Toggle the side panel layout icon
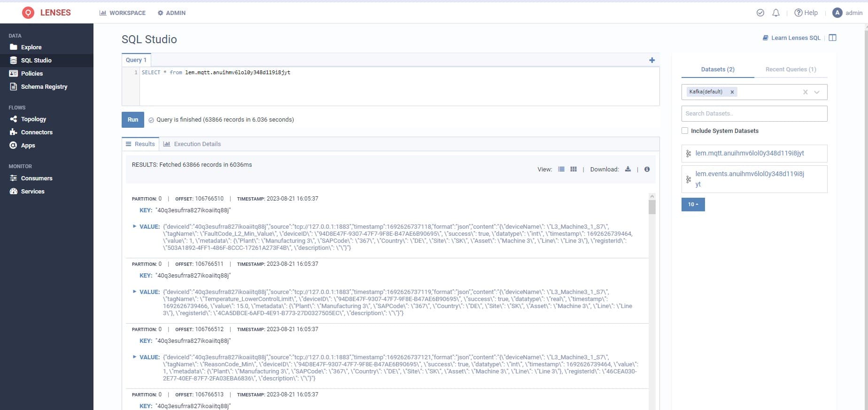 pyautogui.click(x=833, y=38)
